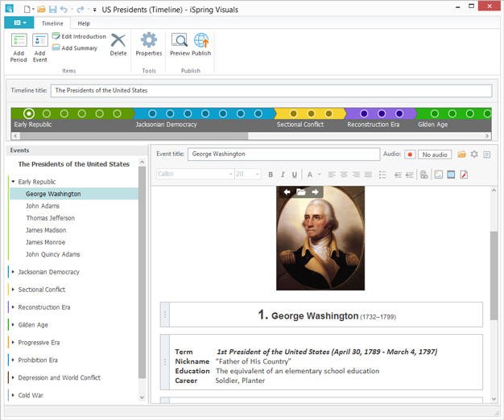504x420 pixels.
Task: Center align the text
Action: pos(344,175)
